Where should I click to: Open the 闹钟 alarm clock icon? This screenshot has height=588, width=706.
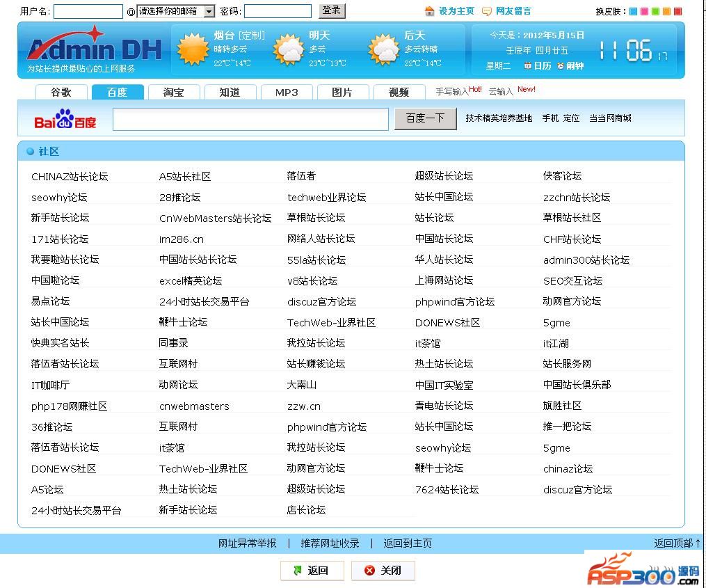click(561, 66)
